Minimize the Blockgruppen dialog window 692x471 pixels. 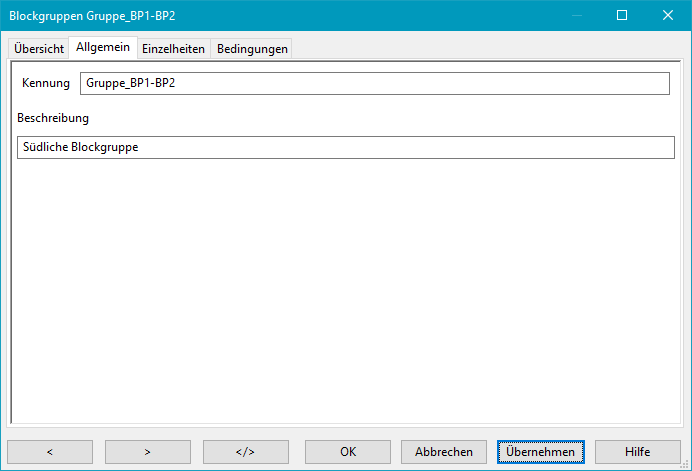(575, 16)
